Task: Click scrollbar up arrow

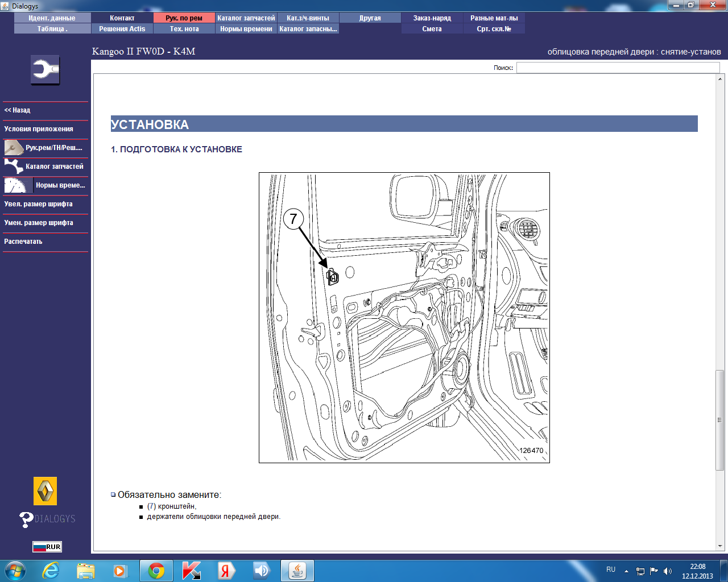Action: [x=720, y=79]
